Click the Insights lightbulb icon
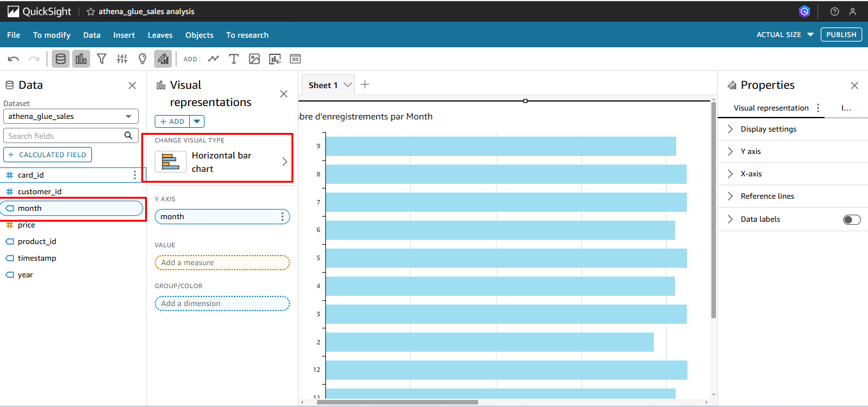868x407 pixels. 143,59
